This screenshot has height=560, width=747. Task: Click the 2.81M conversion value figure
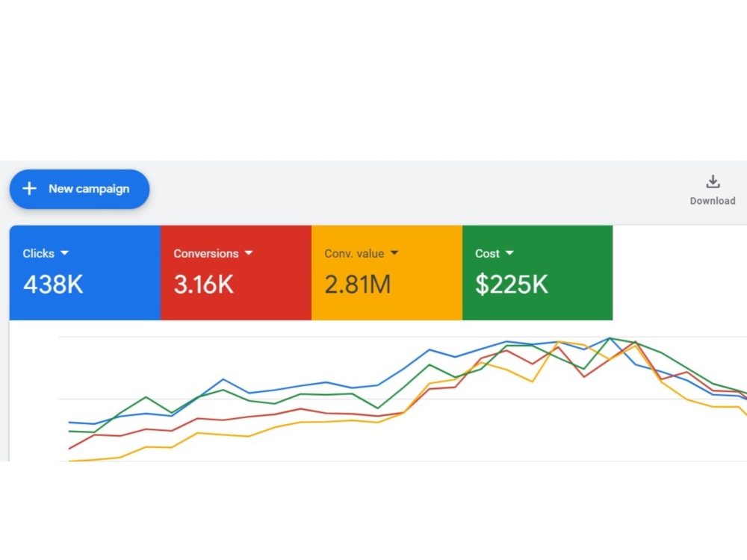(358, 284)
